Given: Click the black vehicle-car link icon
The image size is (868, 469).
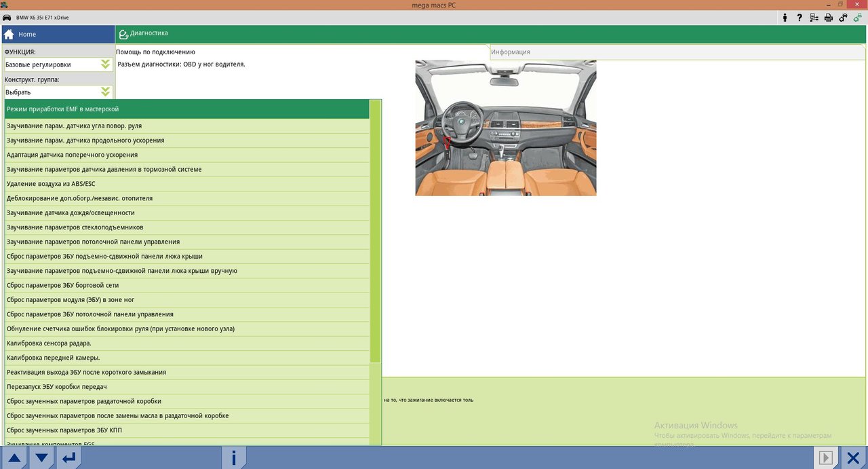Looking at the screenshot, I should coord(843,18).
